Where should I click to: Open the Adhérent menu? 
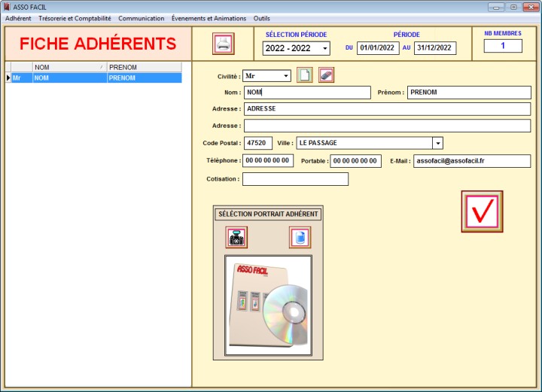[19, 18]
